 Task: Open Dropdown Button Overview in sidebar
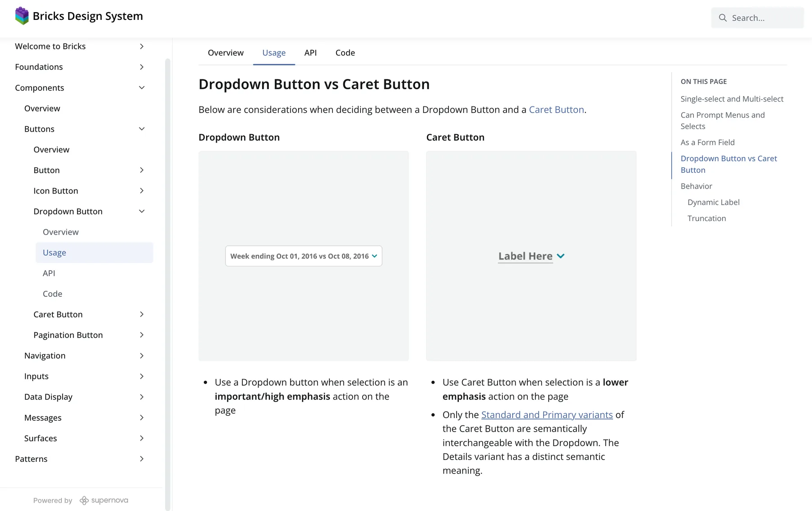point(60,232)
